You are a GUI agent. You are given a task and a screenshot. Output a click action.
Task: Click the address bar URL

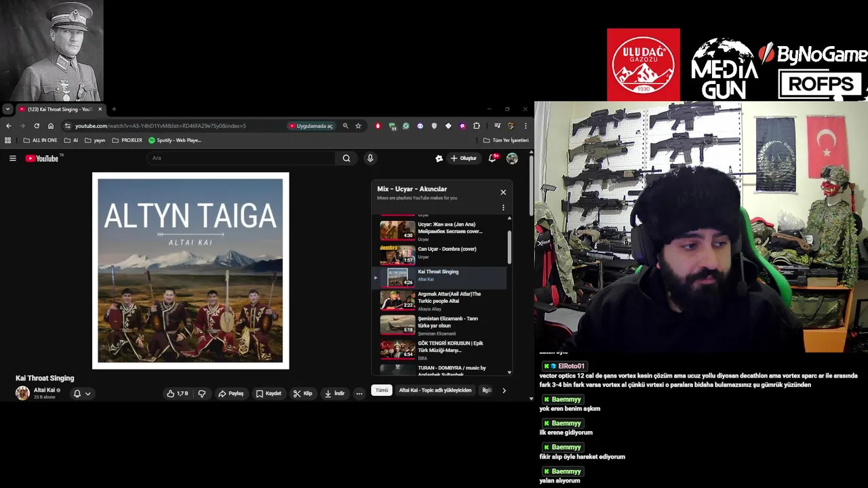[x=160, y=125]
